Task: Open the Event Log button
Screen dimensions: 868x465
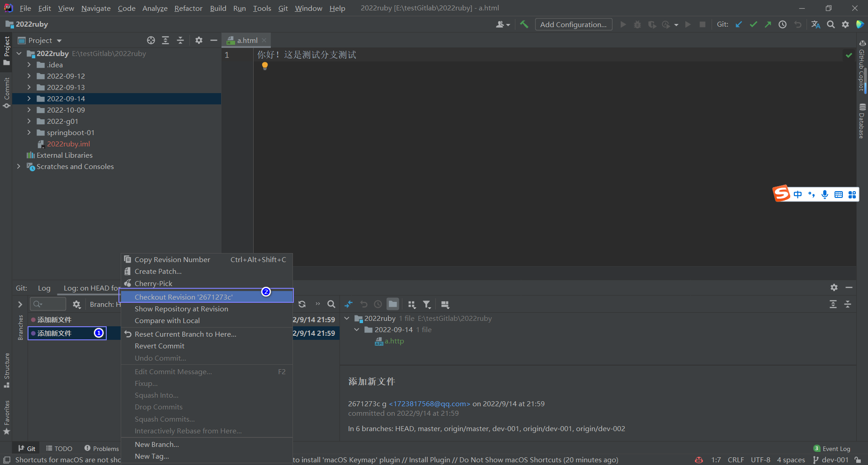Action: tap(832, 448)
